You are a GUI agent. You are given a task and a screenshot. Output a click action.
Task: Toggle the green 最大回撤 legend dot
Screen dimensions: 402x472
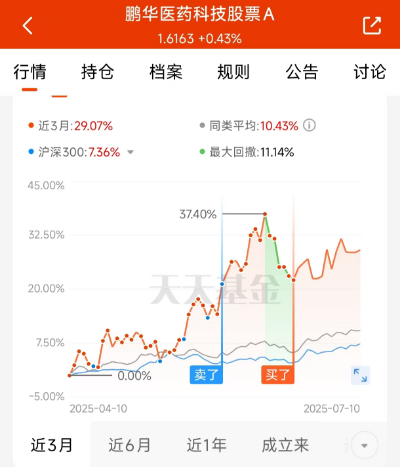point(202,152)
